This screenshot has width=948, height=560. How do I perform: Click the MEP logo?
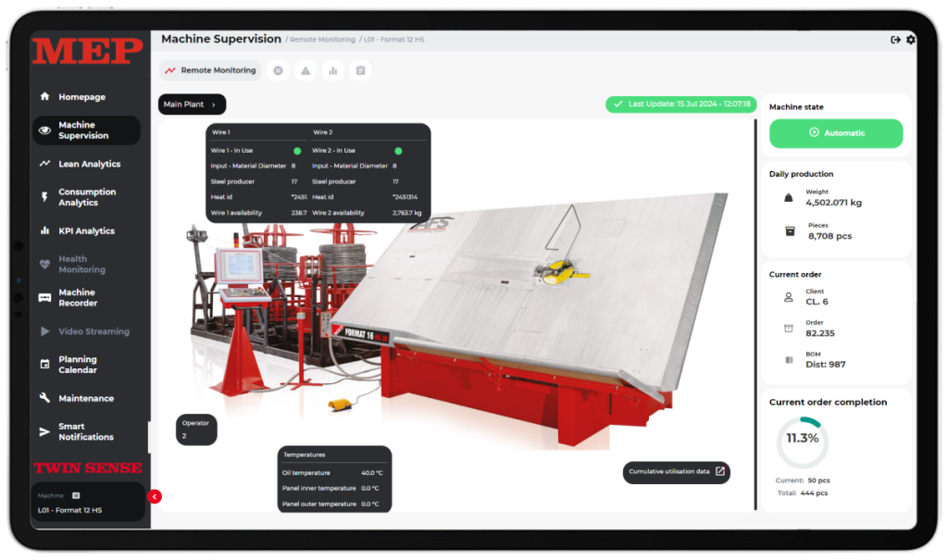88,51
